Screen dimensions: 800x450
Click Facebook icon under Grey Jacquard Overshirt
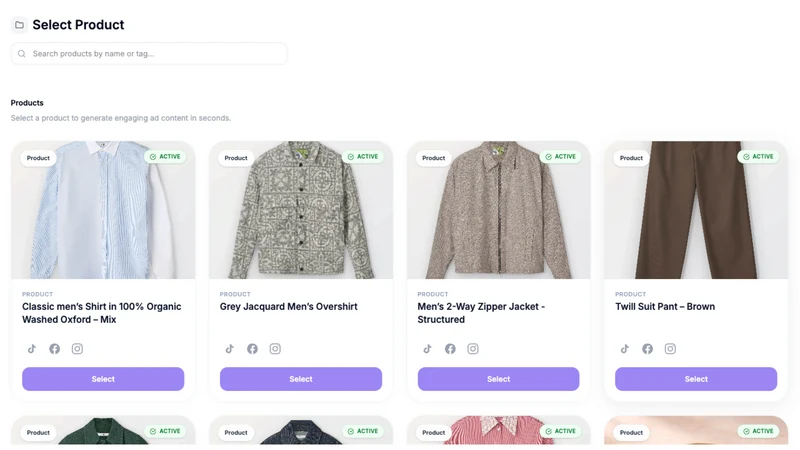point(253,349)
